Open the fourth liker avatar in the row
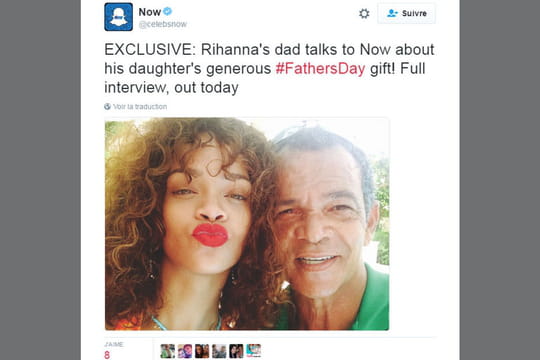 tap(219, 351)
